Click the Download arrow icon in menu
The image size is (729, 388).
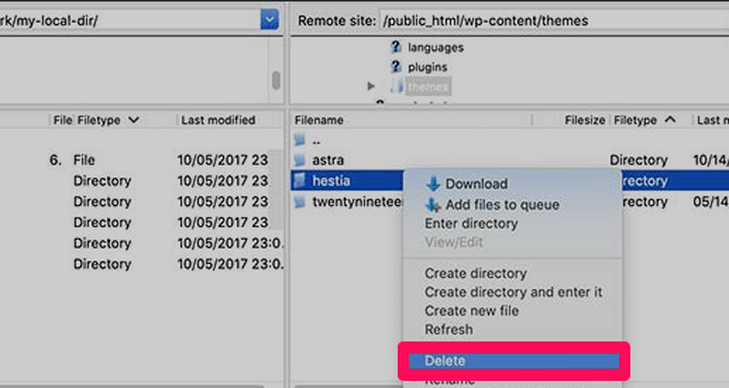433,184
